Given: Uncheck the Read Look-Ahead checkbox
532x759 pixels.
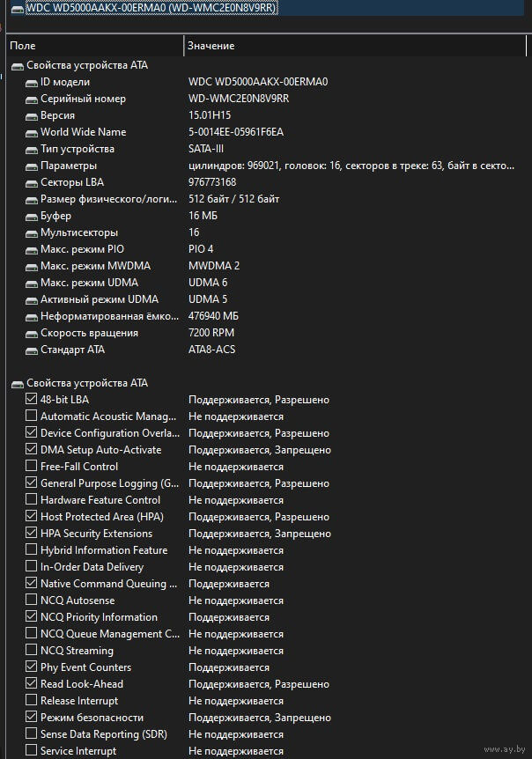Looking at the screenshot, I should pos(32,684).
